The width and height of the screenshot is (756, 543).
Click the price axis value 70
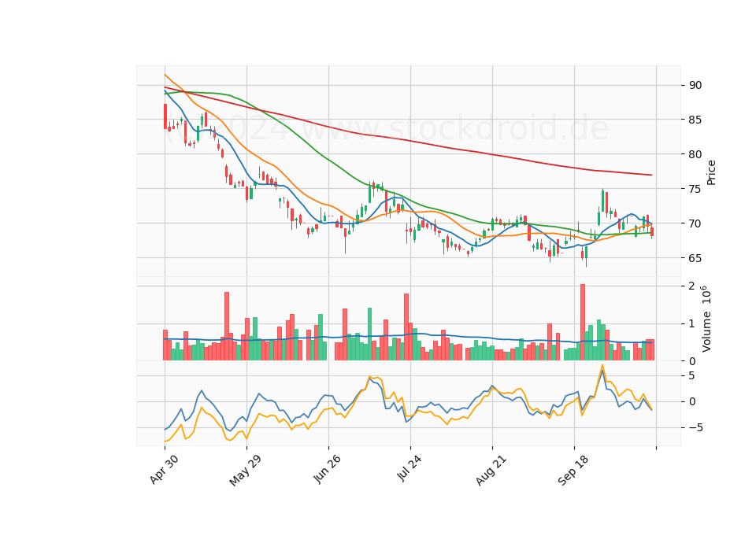(x=695, y=223)
